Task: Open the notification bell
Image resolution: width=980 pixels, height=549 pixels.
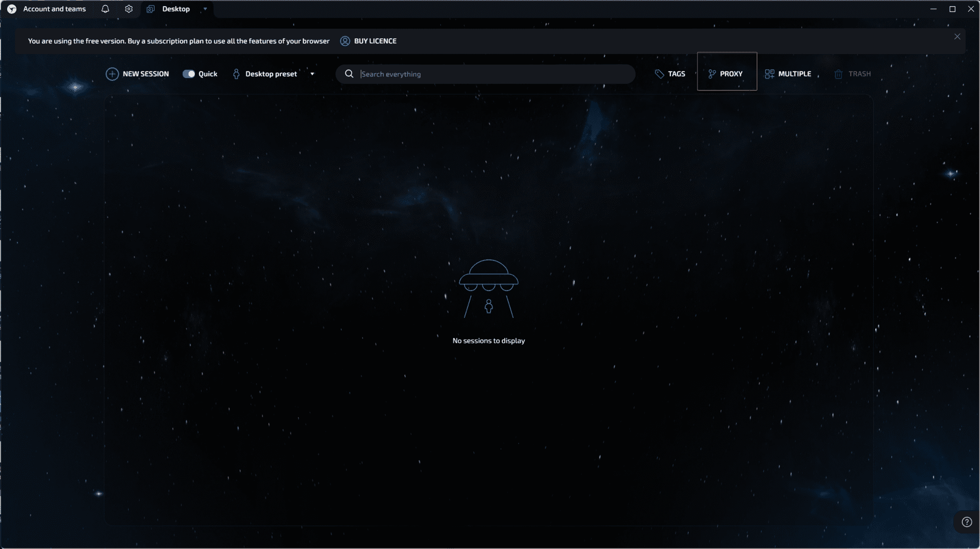Action: coord(105,9)
